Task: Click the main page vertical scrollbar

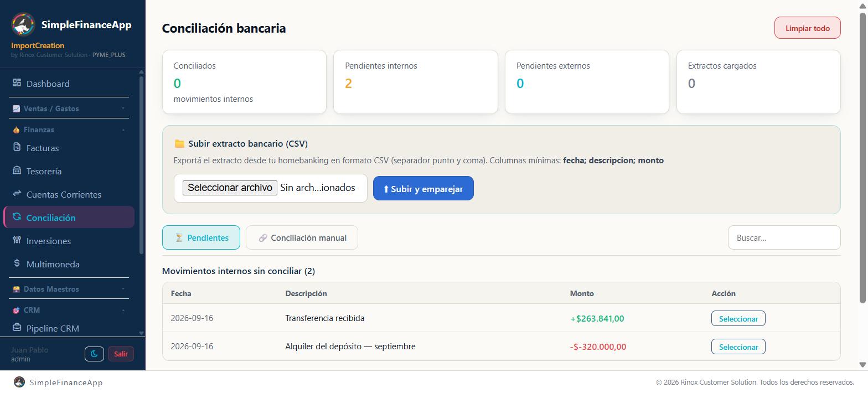Action: click(862, 158)
